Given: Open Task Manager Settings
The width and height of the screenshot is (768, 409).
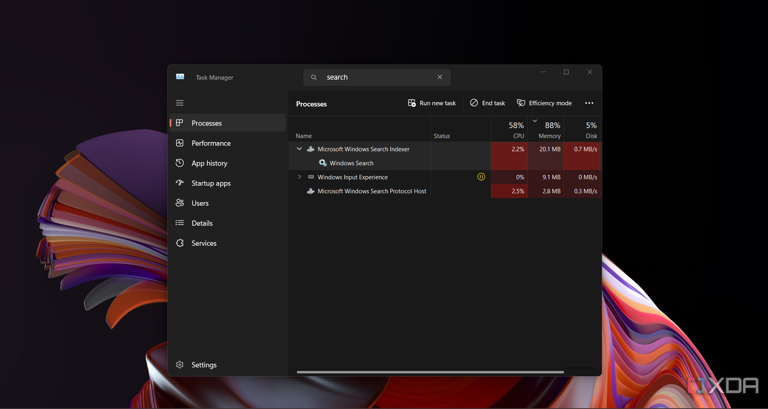Looking at the screenshot, I should point(228,365).
